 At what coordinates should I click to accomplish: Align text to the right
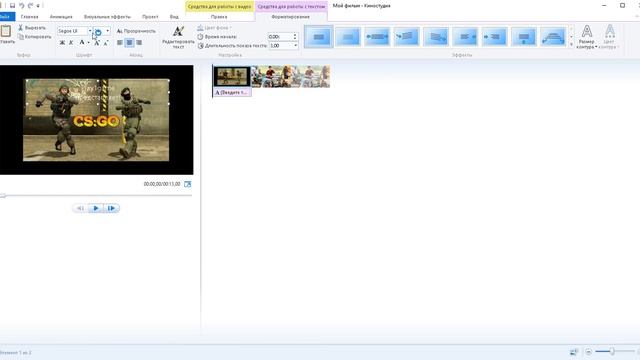(139, 42)
